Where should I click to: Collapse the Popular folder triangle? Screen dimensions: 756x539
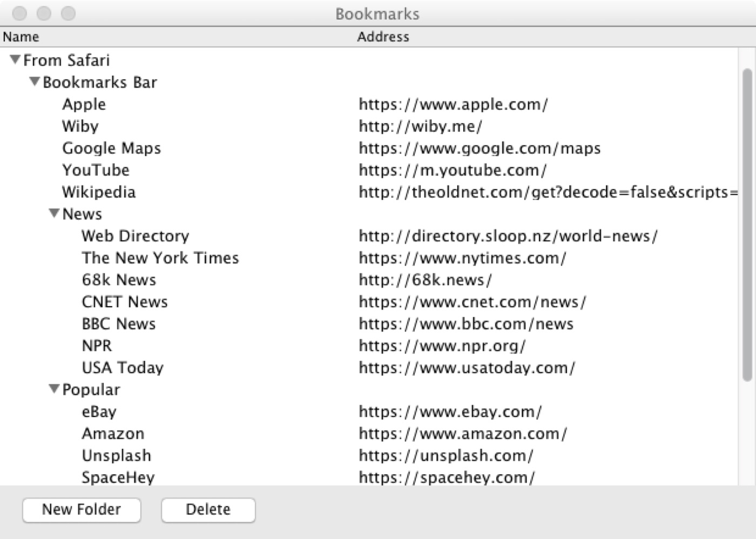point(54,389)
